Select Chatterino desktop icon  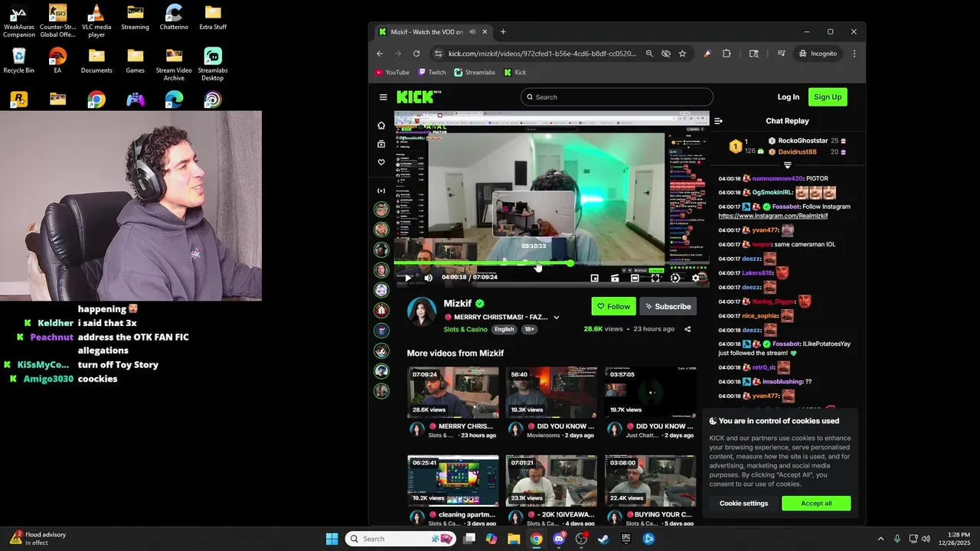(x=174, y=18)
